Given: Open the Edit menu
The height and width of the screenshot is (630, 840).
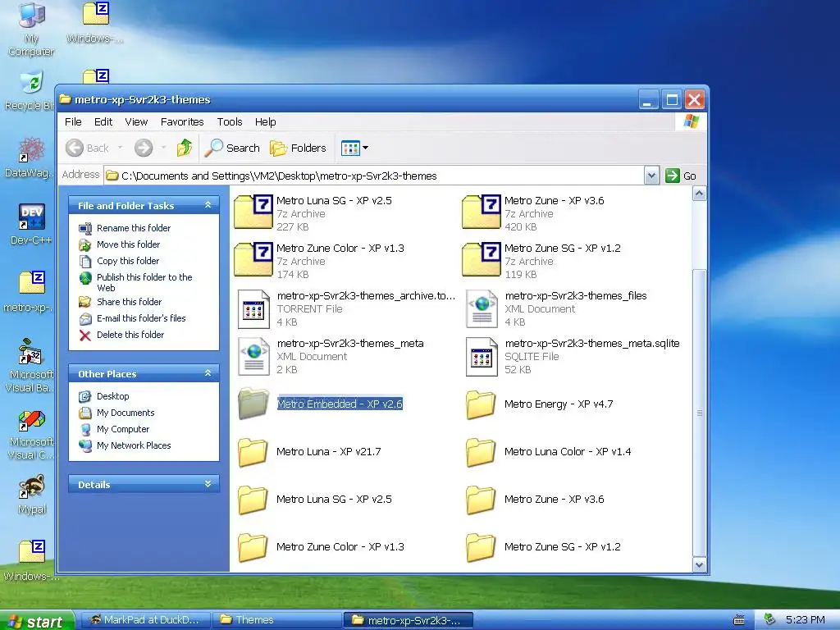Looking at the screenshot, I should [x=103, y=121].
